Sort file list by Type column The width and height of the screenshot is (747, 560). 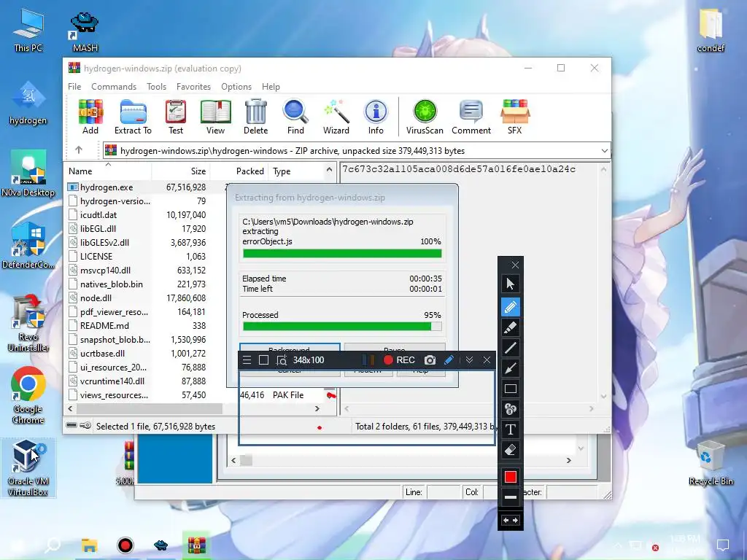pyautogui.click(x=295, y=171)
